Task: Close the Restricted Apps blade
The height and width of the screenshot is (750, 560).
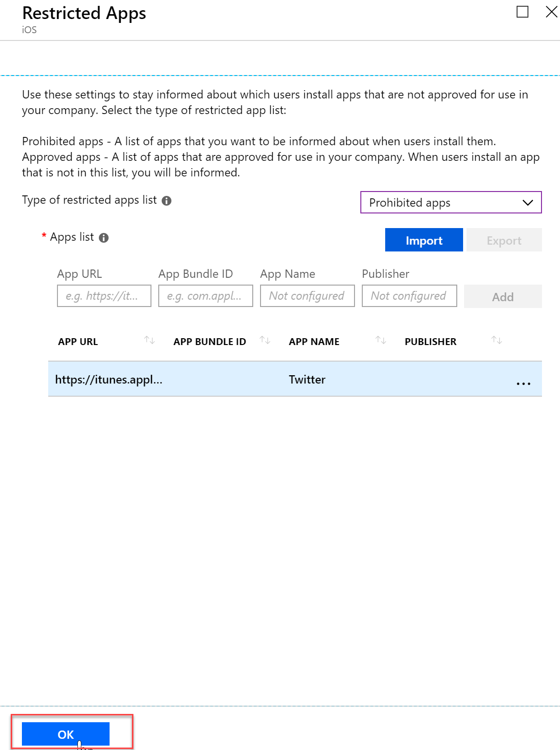Action: pos(551,12)
